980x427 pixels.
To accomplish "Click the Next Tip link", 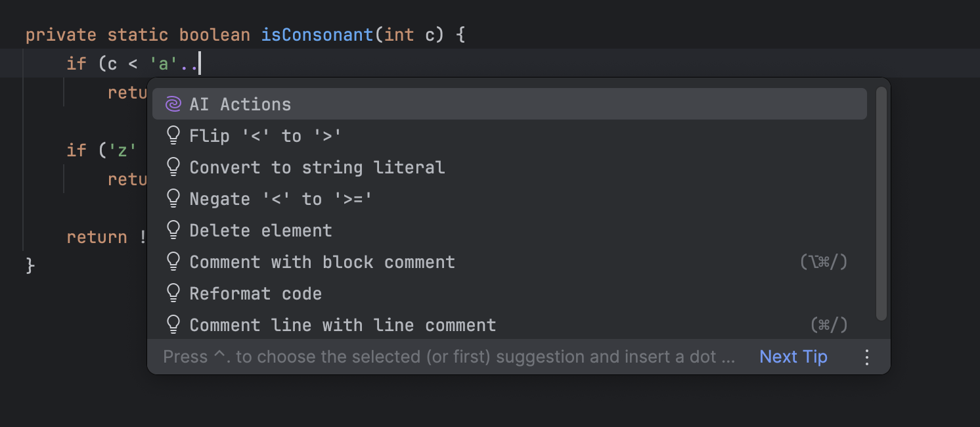I will coord(792,356).
